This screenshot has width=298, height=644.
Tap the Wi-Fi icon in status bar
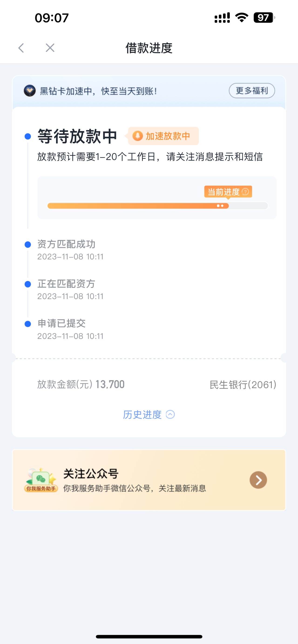[x=241, y=18]
